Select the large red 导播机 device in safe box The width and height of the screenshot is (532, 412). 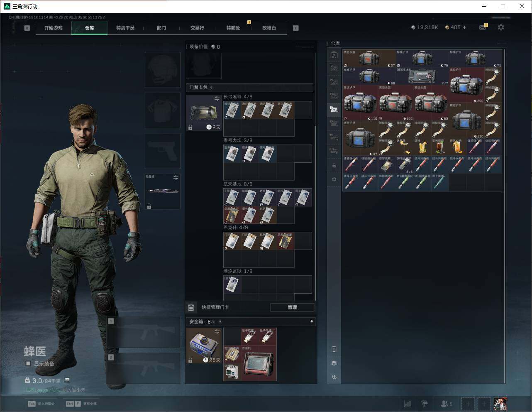click(259, 363)
